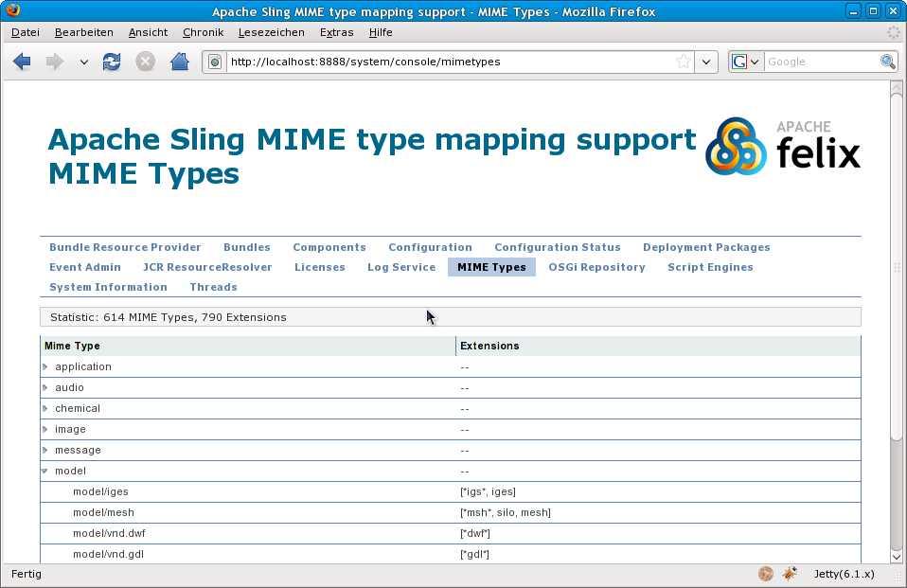The width and height of the screenshot is (907, 588).
Task: Select the model/mesh row
Action: 451,513
